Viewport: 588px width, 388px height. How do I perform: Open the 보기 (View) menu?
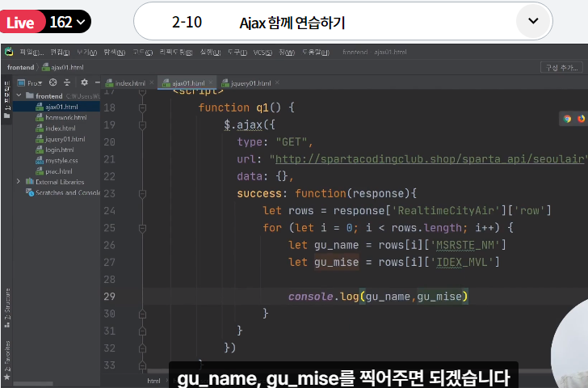pyautogui.click(x=86, y=53)
